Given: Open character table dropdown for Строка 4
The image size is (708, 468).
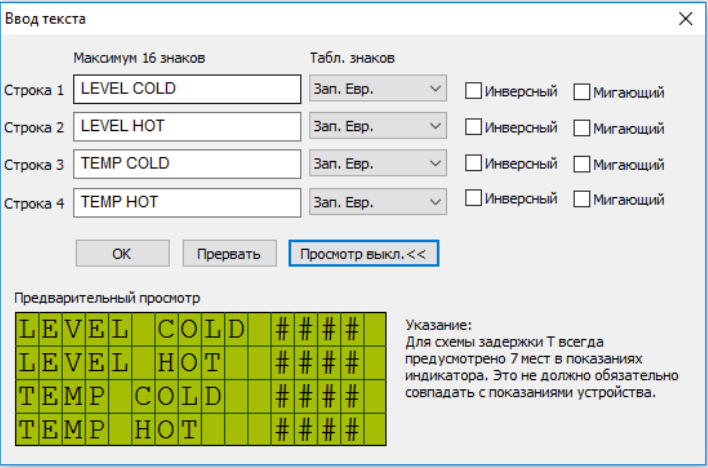Looking at the screenshot, I should [378, 201].
